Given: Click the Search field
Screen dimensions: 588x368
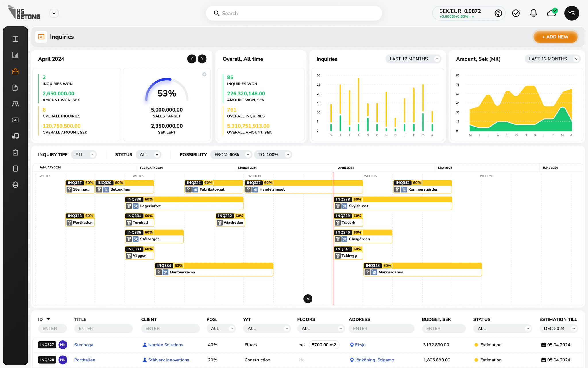Looking at the screenshot, I should [294, 13].
